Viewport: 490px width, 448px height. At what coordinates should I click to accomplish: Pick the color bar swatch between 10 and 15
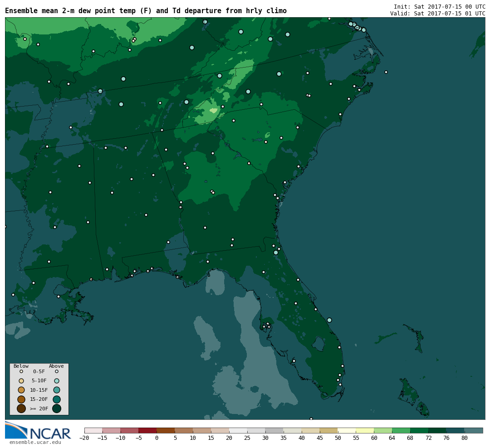(x=202, y=430)
